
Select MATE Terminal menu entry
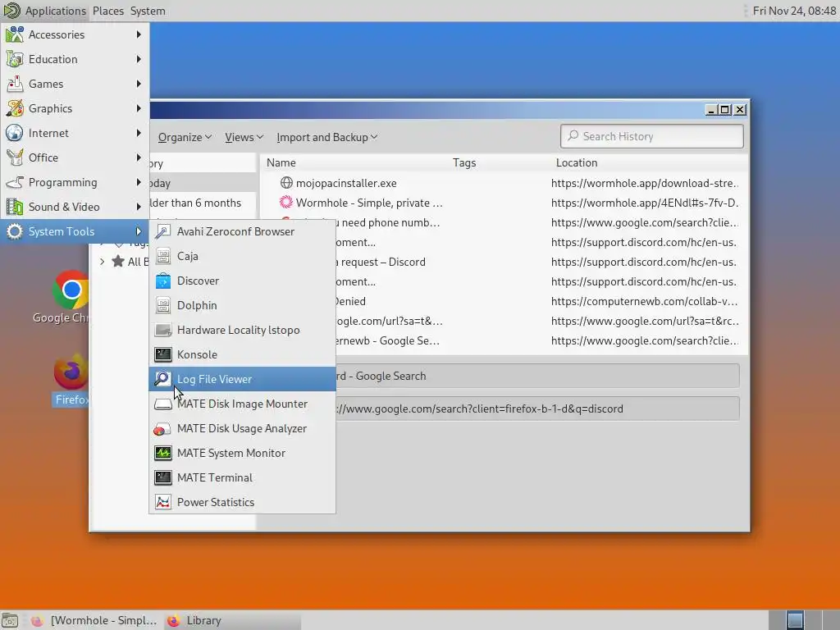tap(242, 478)
